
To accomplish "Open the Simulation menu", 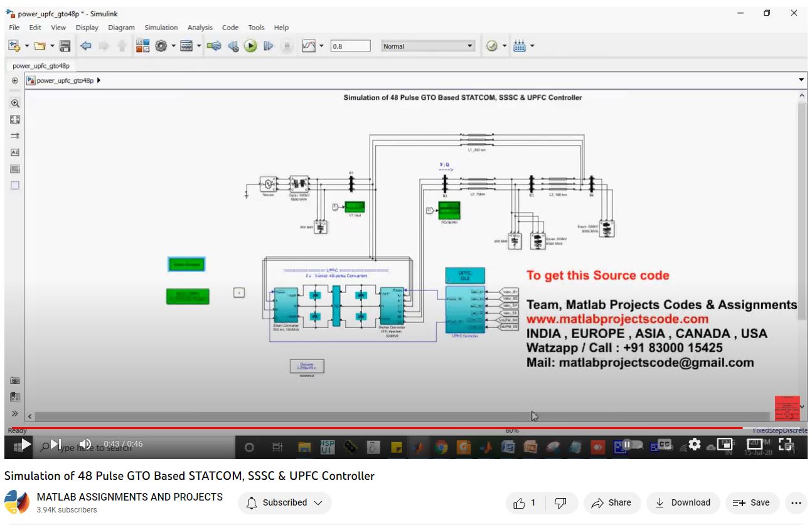I will click(161, 28).
